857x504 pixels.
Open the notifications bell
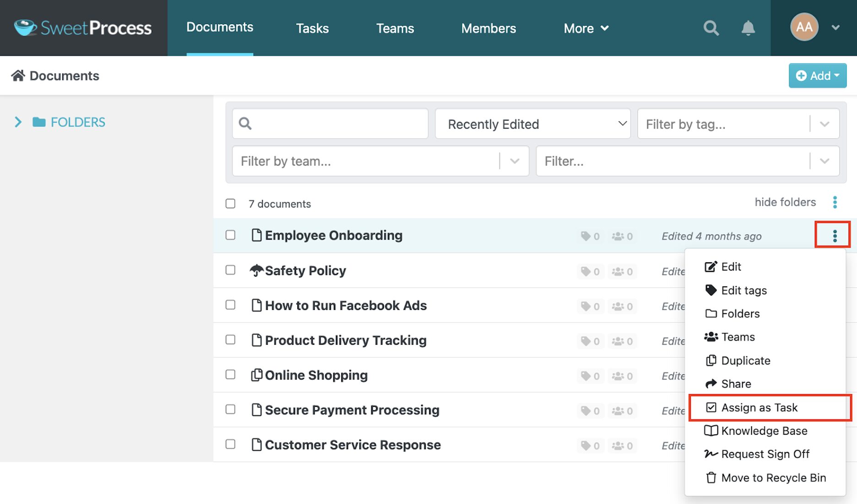pos(748,28)
